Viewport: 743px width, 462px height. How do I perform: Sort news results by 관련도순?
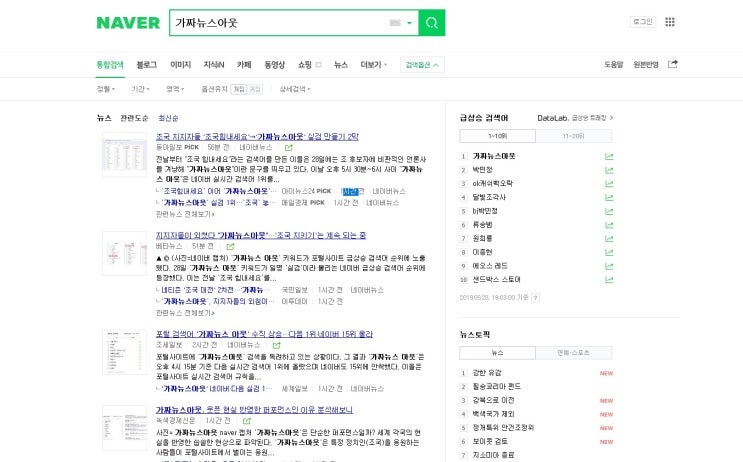click(134, 118)
